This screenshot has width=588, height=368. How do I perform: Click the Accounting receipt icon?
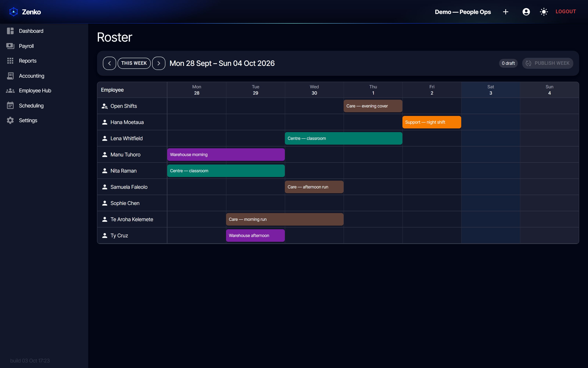pos(10,76)
